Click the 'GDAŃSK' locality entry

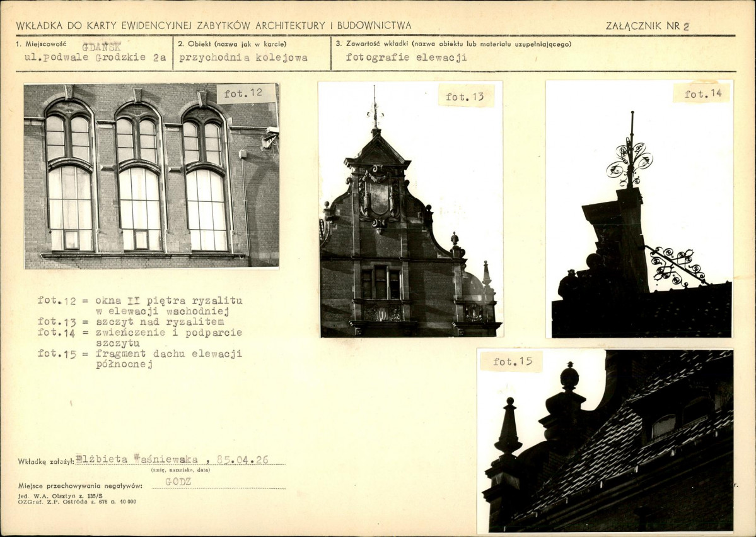102,46
